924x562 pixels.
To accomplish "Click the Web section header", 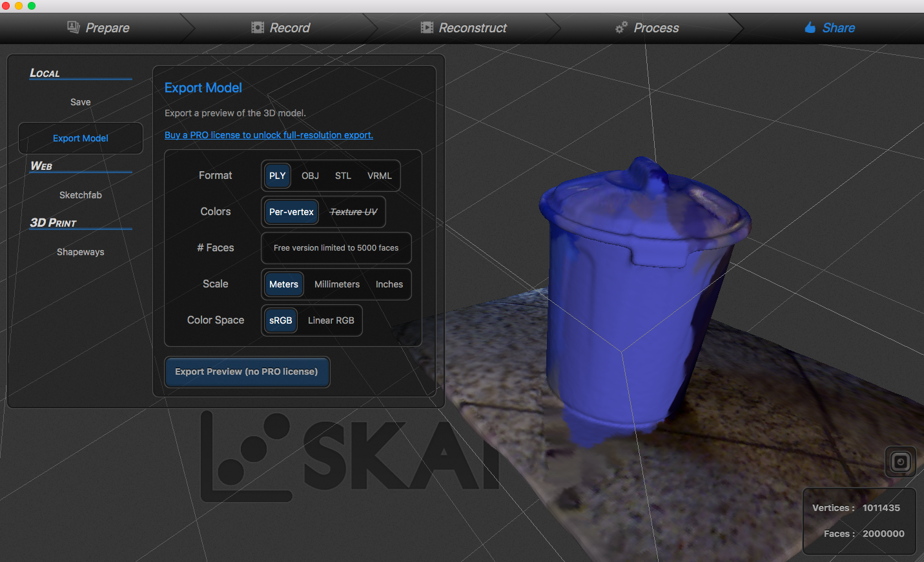I will [41, 166].
